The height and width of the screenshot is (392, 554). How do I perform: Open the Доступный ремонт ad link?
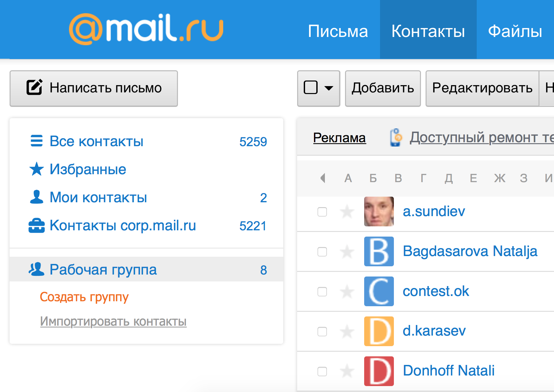(x=482, y=137)
